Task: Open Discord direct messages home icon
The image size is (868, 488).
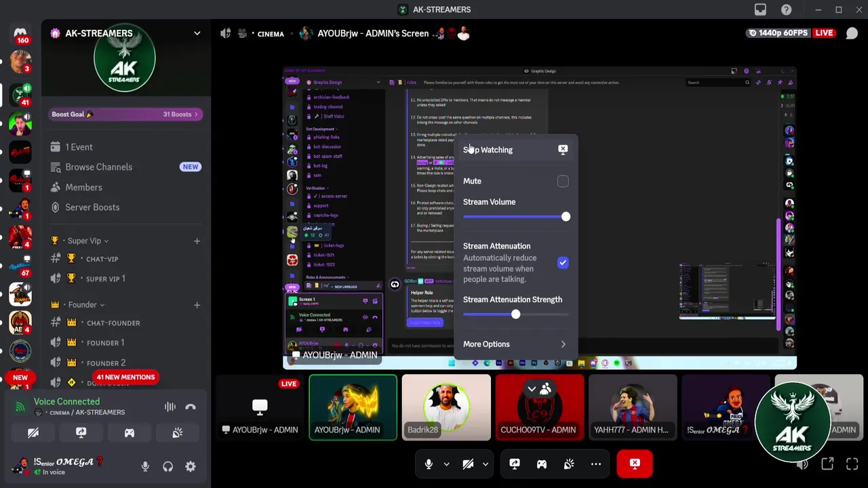Action: 20,33
